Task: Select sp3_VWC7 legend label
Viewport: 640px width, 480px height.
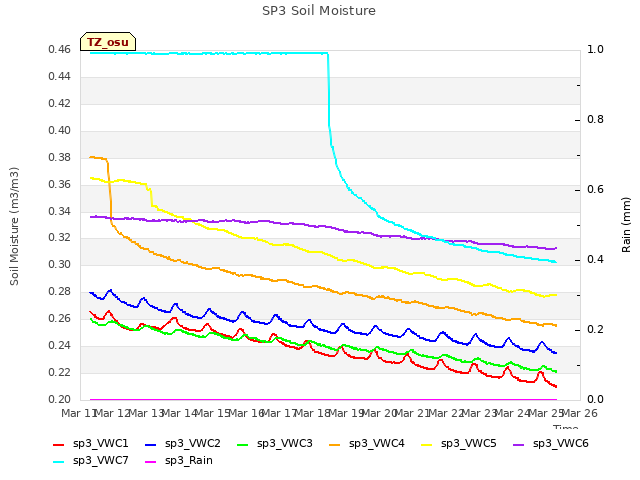Action: point(100,461)
